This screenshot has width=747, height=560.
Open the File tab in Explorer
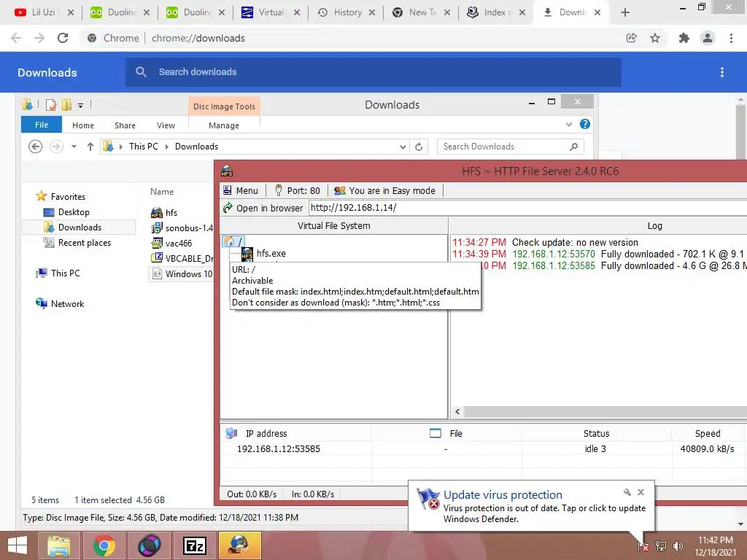pyautogui.click(x=42, y=125)
